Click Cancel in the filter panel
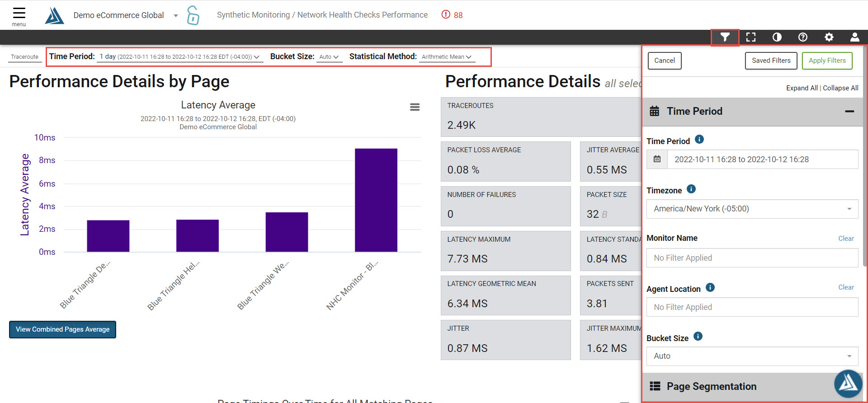The width and height of the screenshot is (868, 403). tap(665, 61)
